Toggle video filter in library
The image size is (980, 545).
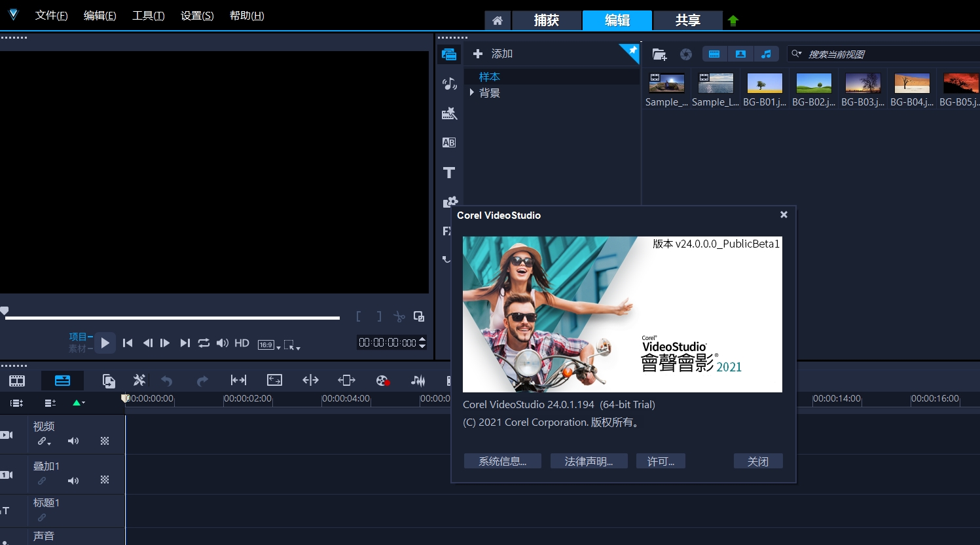[714, 54]
